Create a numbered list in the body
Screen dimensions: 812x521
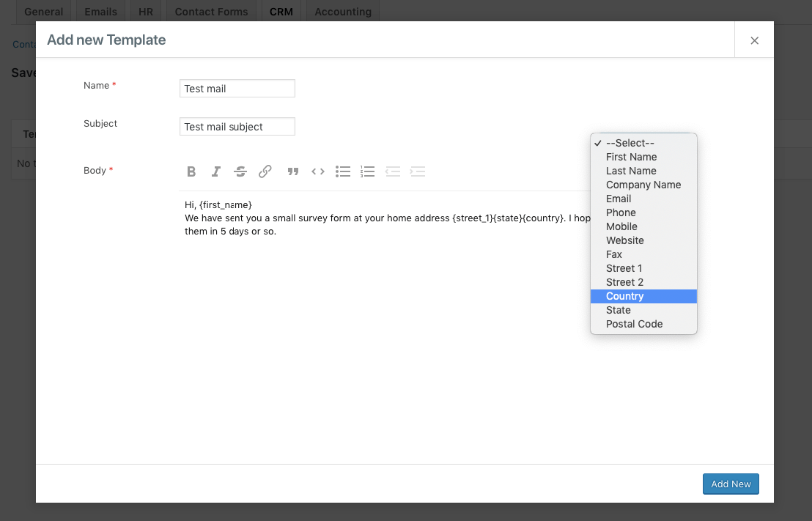click(x=367, y=171)
